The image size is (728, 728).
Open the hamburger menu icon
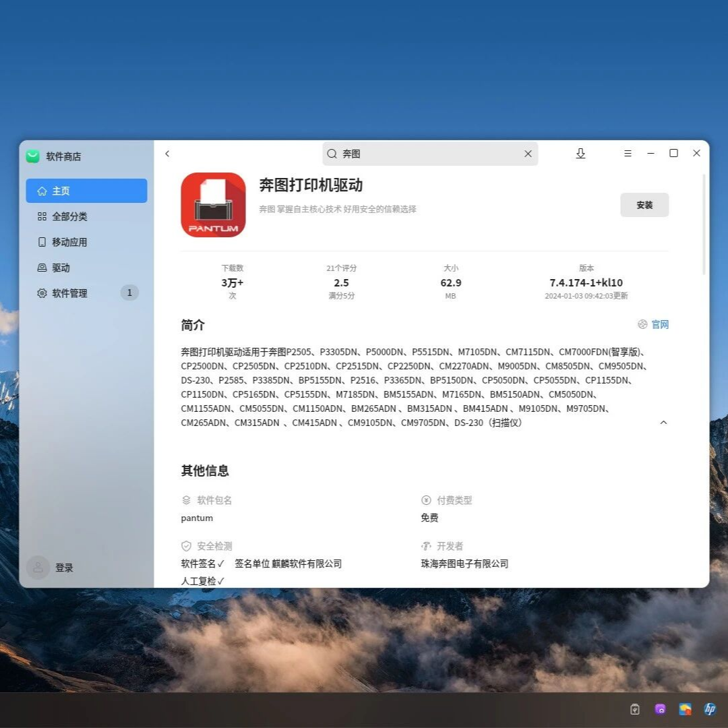[x=628, y=154]
